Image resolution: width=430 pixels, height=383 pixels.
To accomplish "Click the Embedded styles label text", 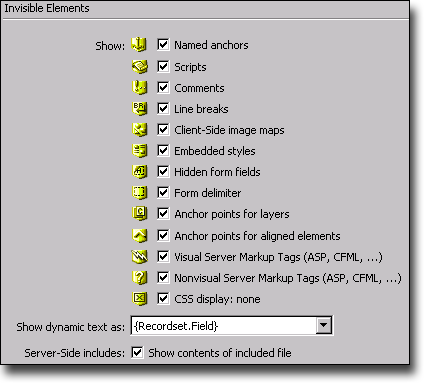I will coord(215,151).
